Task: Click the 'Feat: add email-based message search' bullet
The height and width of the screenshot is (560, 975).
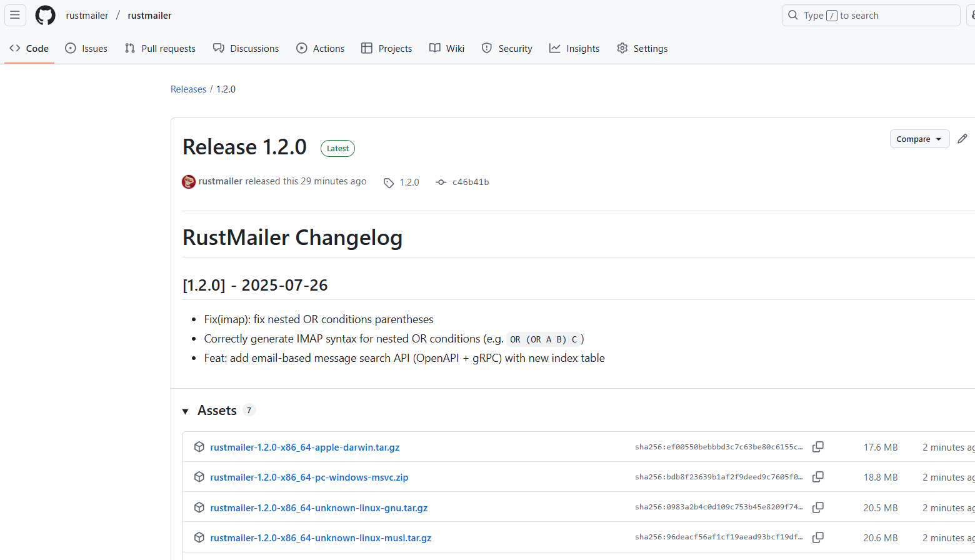Action: coord(404,358)
